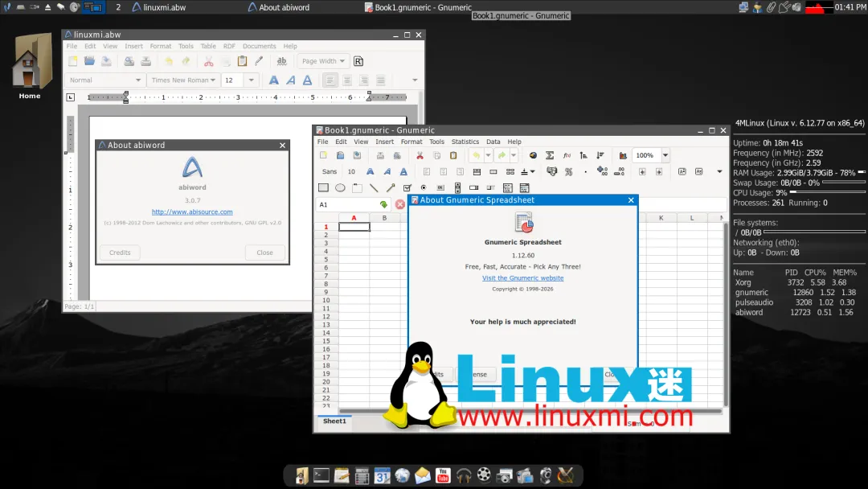The image size is (868, 489).
Task: Click the Gnumeric vertical scrollbar
Action: point(725,313)
